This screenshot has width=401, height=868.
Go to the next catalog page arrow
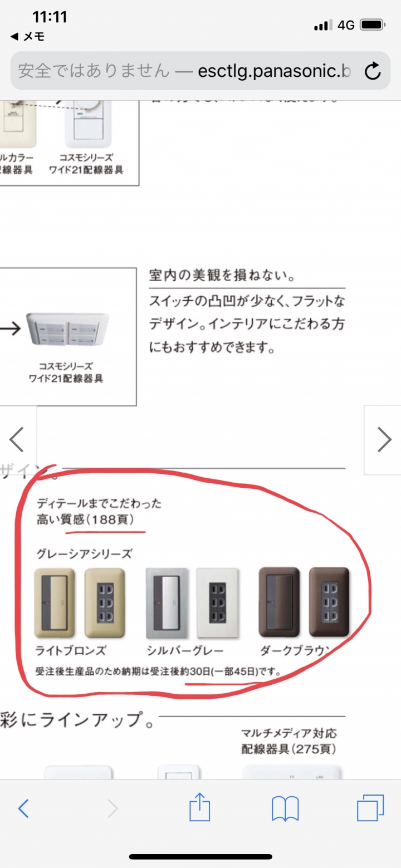pos(383,440)
